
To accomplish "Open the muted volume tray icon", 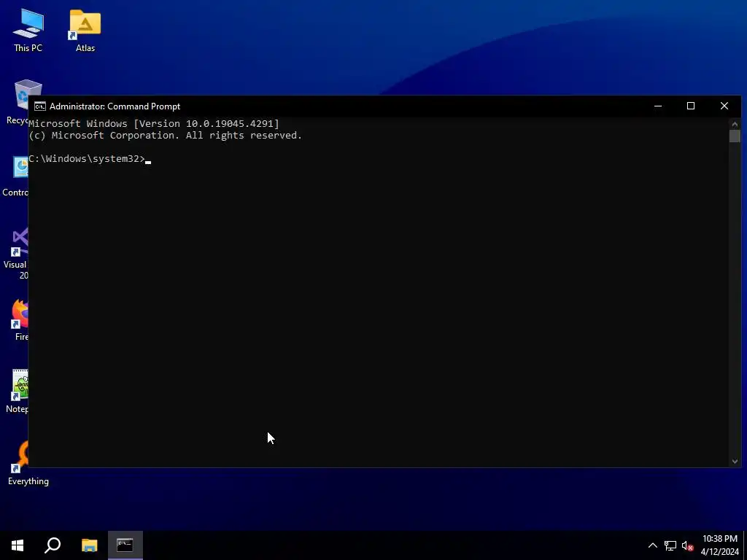I will [687, 545].
